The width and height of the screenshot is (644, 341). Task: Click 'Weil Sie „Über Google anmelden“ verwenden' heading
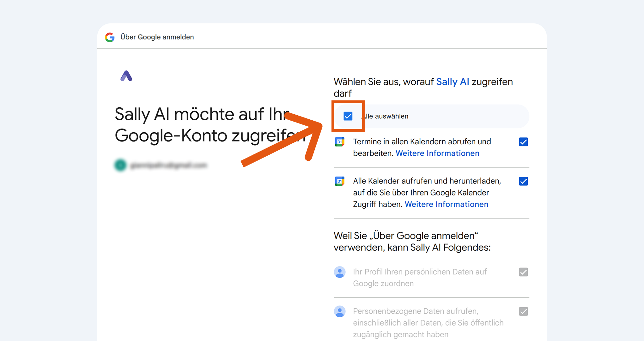(x=412, y=242)
